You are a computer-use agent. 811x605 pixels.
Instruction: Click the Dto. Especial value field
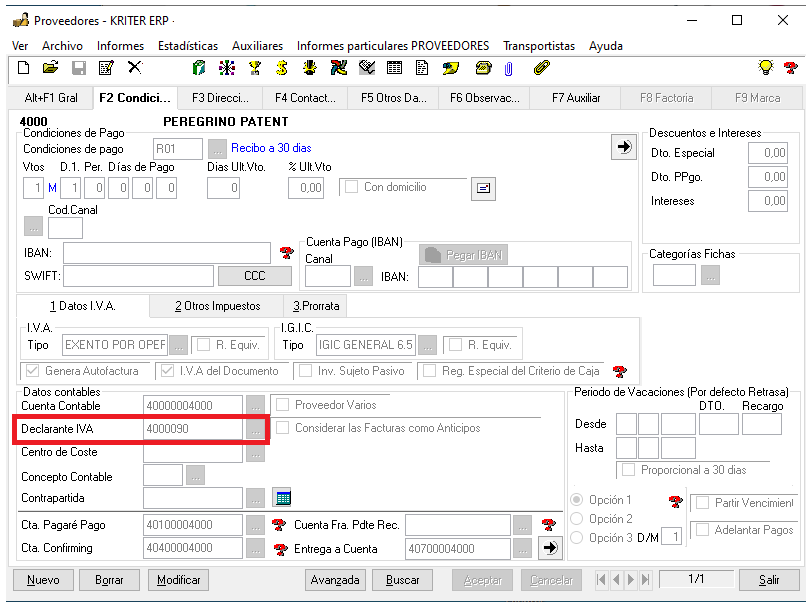point(768,153)
